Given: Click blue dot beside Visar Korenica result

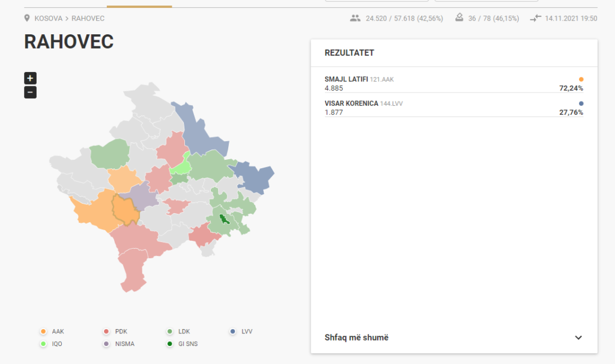Looking at the screenshot, I should tap(581, 103).
